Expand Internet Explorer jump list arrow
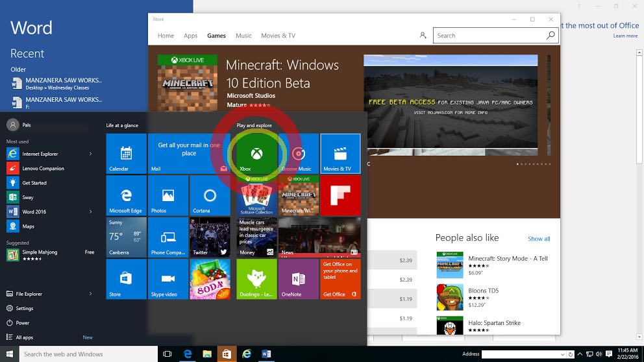 point(90,154)
